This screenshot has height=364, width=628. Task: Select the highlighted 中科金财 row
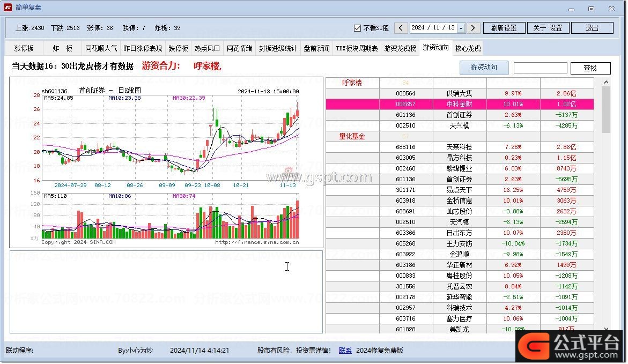point(460,104)
